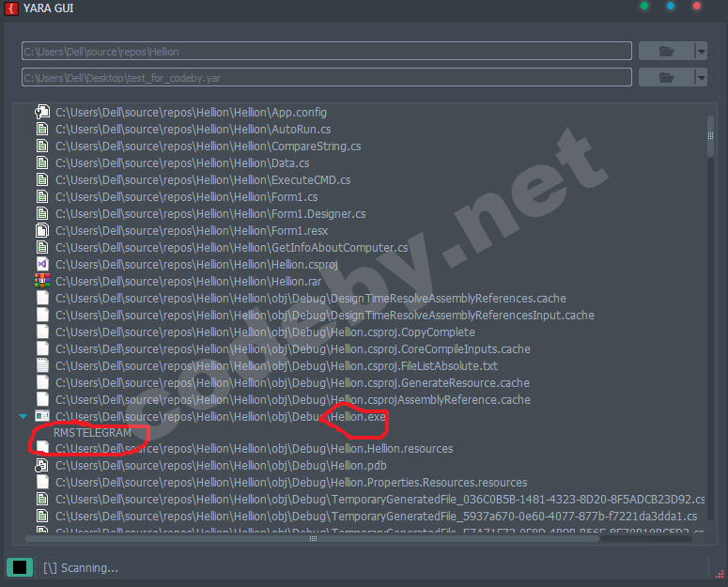
Task: Click the ExecuteCMD.cs file icon
Action: click(42, 180)
